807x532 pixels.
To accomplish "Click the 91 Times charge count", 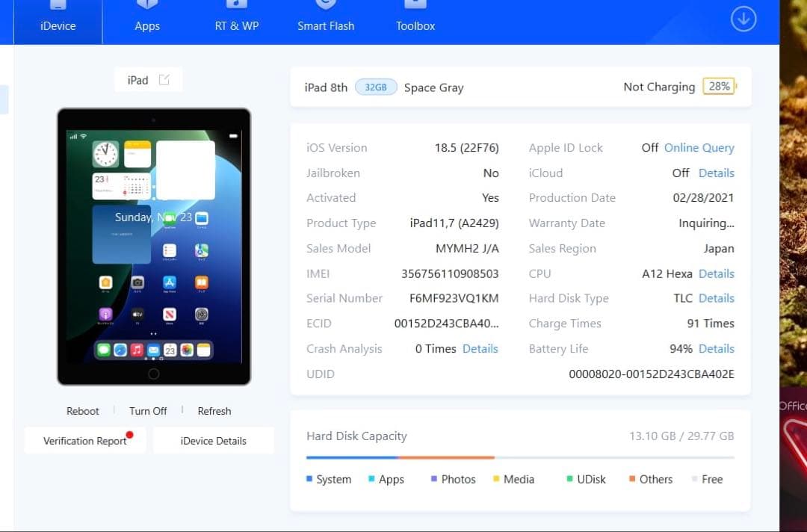I will click(711, 324).
